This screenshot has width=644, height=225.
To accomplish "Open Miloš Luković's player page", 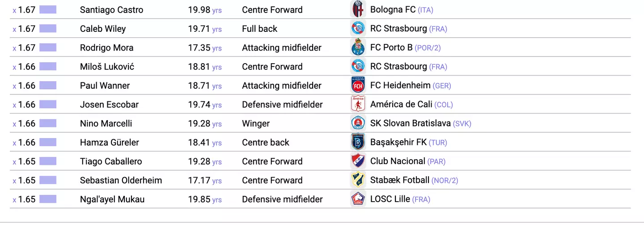I will (x=107, y=67).
